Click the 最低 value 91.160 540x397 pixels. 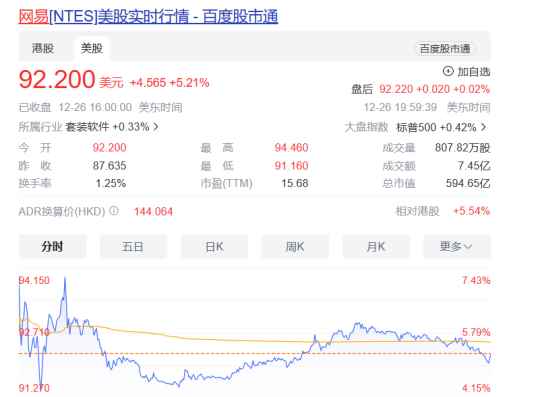pyautogui.click(x=291, y=166)
